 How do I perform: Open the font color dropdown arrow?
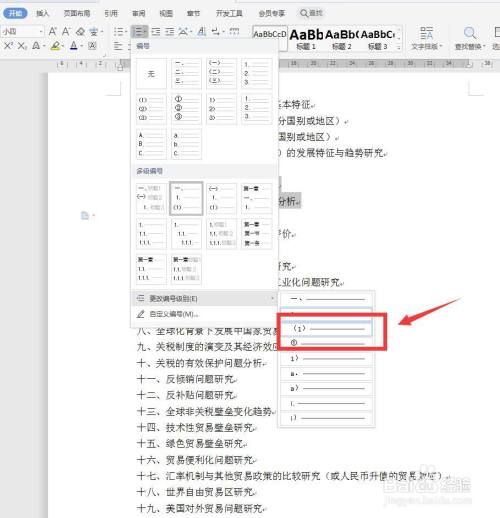pyautogui.click(x=82, y=46)
